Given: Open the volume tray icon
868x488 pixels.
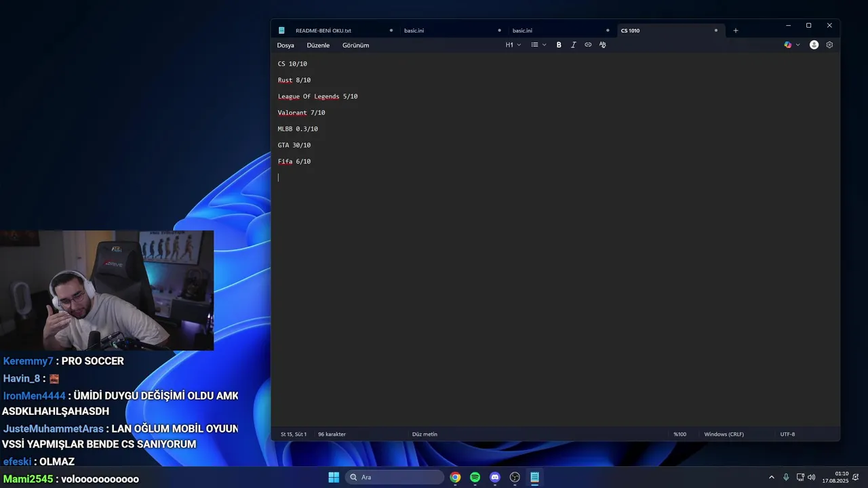Looking at the screenshot, I should click(812, 477).
